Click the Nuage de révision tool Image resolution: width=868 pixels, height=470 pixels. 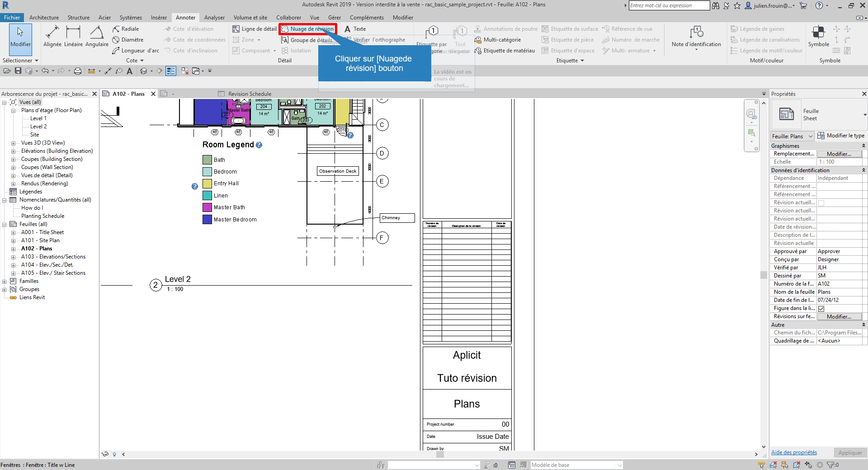[307, 29]
